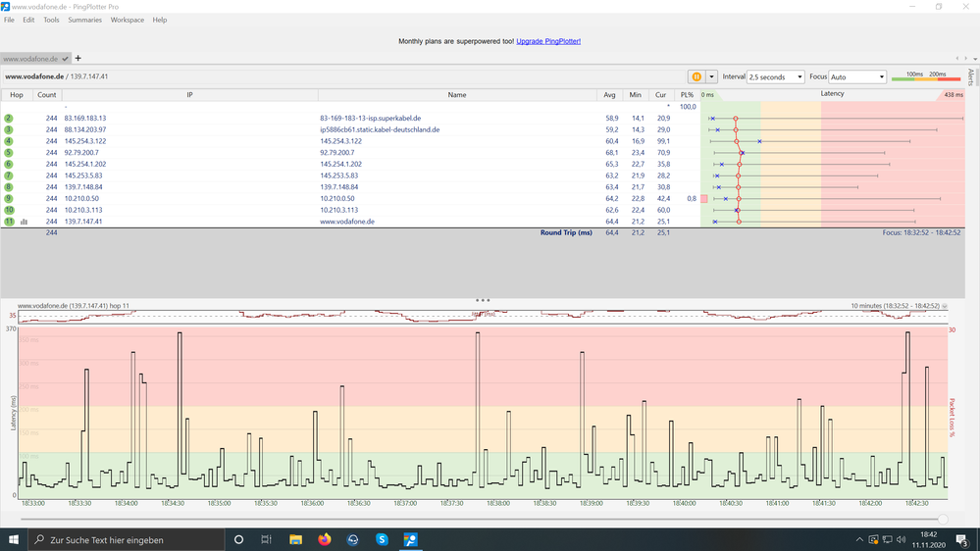Add a new target tab with plus
Screen dimensions: 980x551
click(78, 58)
